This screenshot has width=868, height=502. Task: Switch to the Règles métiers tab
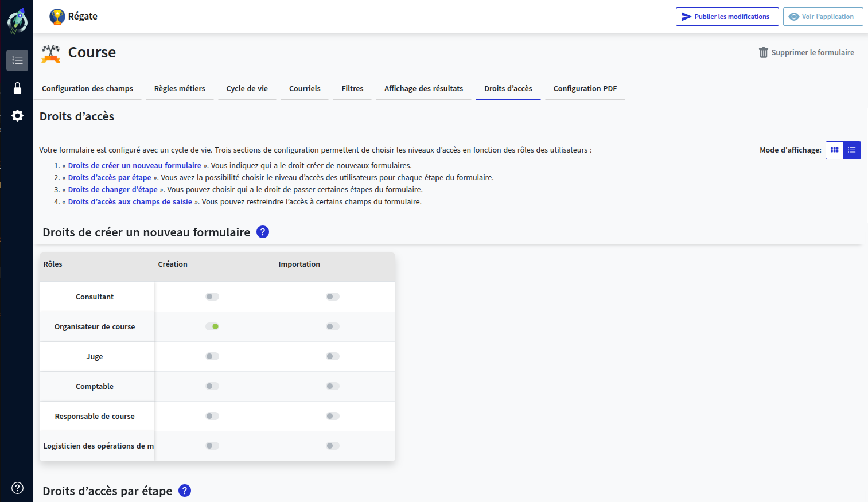pos(180,88)
